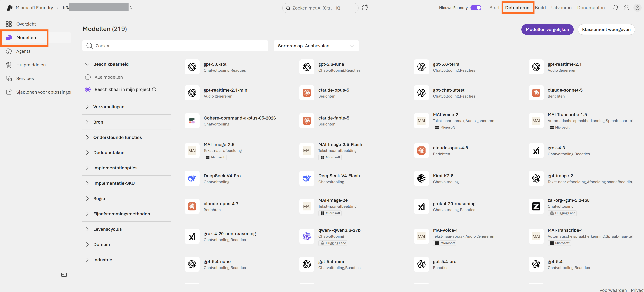Click the claude-opus-5 model icon
The width and height of the screenshot is (644, 292).
pyautogui.click(x=307, y=93)
